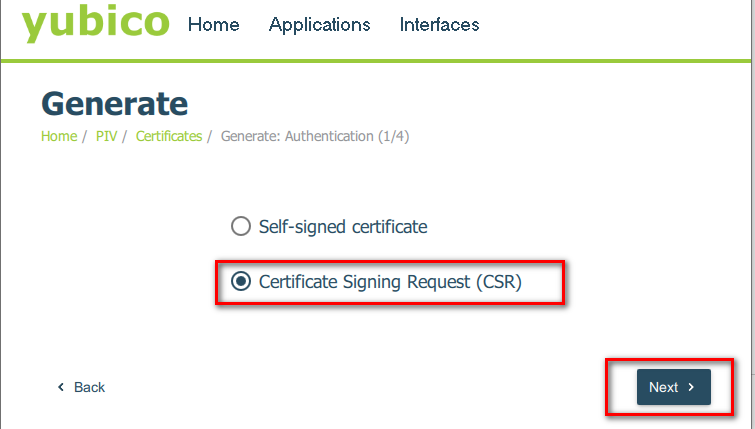Click the green divider line below the navigation

(x=377, y=61)
